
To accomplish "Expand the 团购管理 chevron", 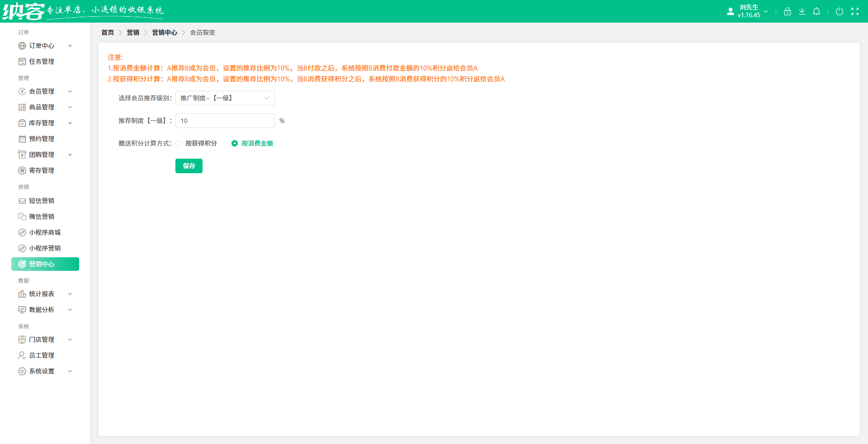I will click(x=70, y=155).
